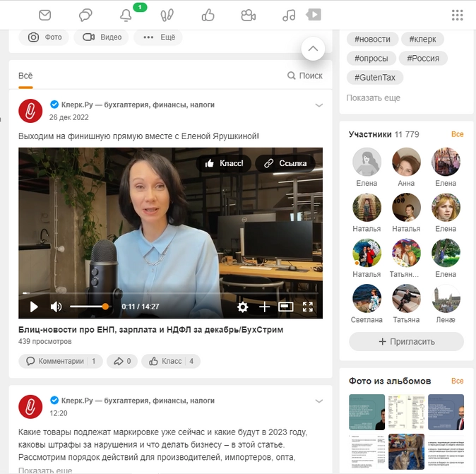The height and width of the screenshot is (474, 476).
Task: Play the video
Action: (x=34, y=307)
